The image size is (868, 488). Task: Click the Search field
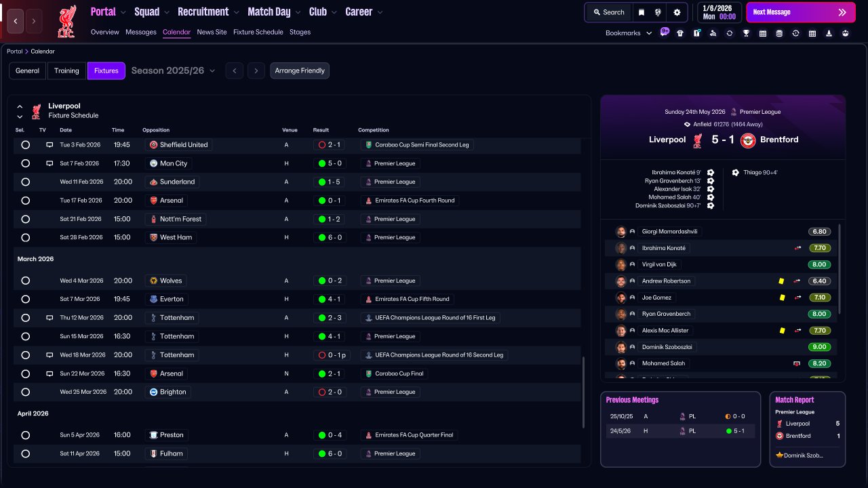point(608,12)
